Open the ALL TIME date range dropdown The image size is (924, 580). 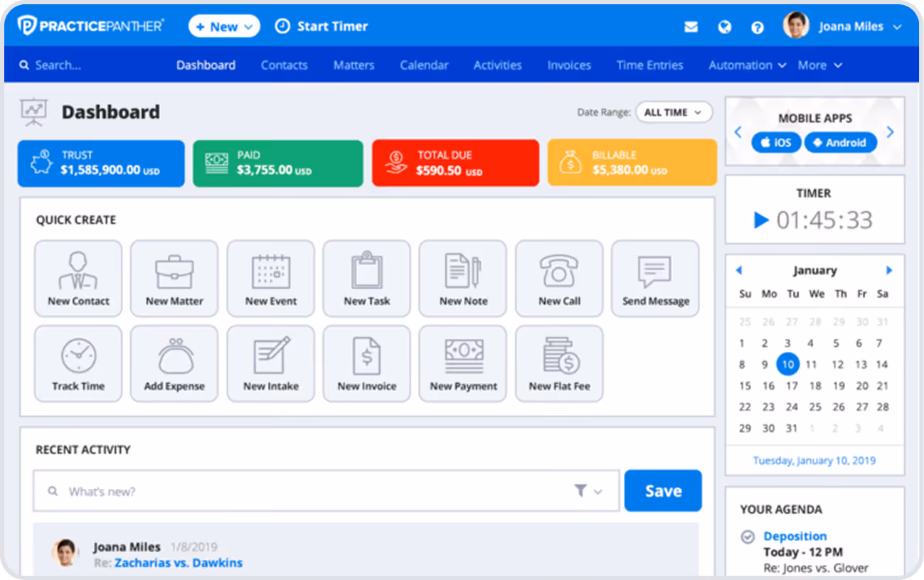(674, 112)
